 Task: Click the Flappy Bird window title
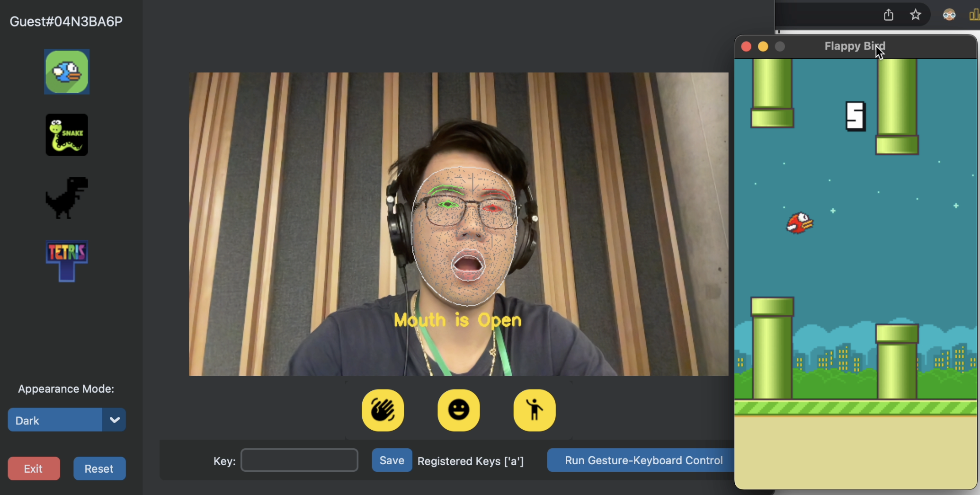coord(855,46)
